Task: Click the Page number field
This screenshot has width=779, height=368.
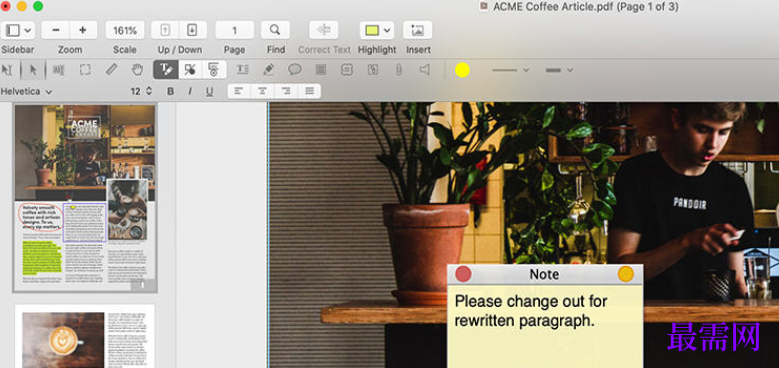Action: 234,30
